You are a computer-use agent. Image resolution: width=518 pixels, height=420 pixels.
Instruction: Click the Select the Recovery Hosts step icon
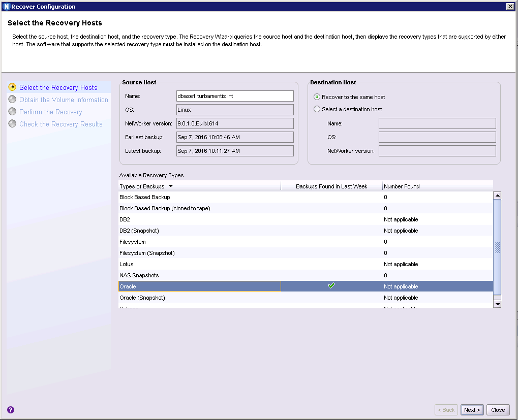pos(13,87)
